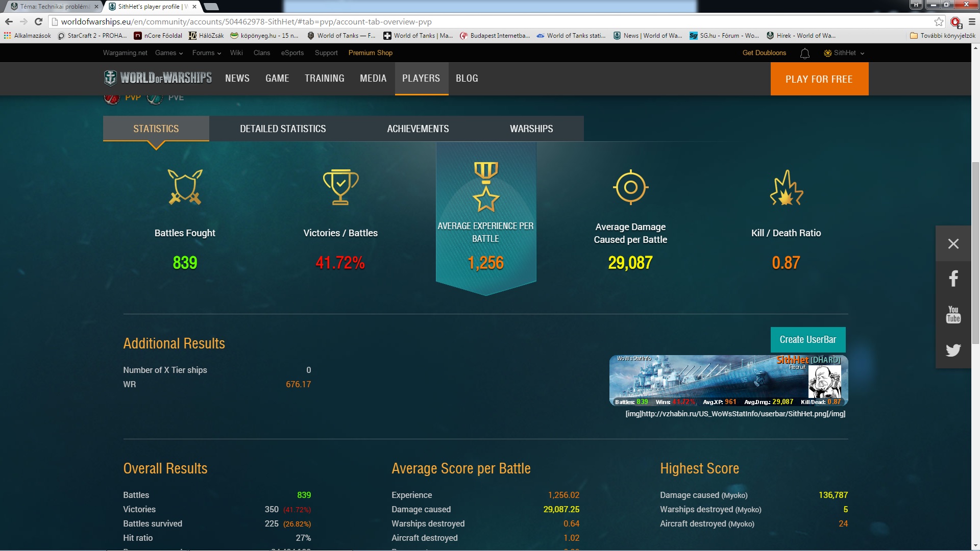
Task: Close the social share sidebar
Action: [x=953, y=244]
